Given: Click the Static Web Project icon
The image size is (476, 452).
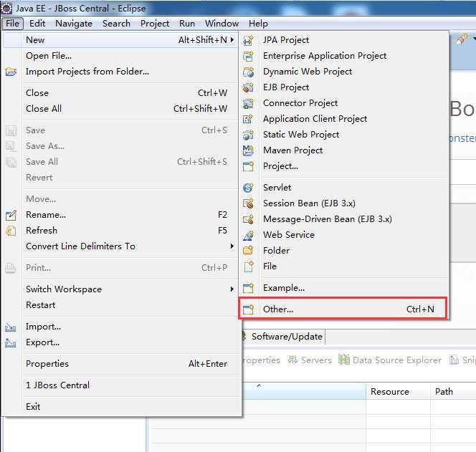Looking at the screenshot, I should click(x=248, y=135).
